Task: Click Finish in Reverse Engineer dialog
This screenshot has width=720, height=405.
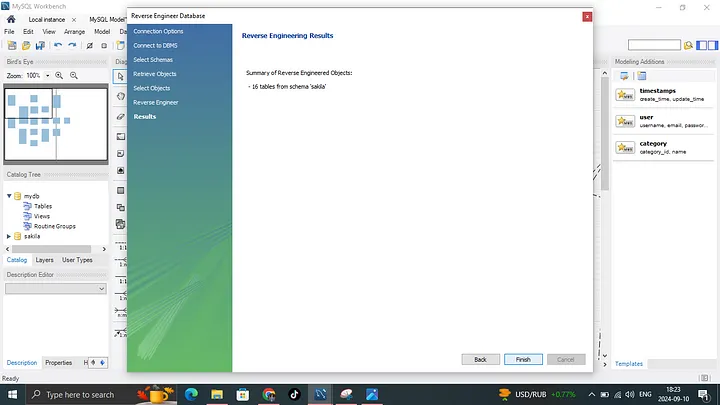Action: pos(523,360)
